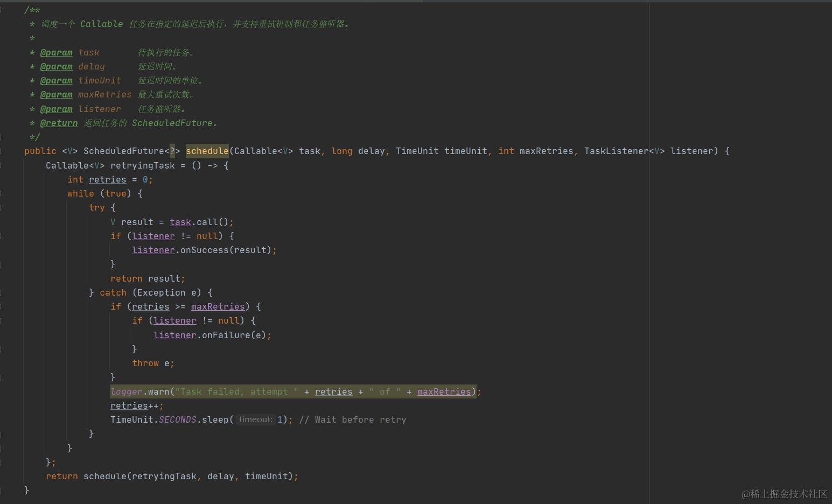Click the Javadoc description line mentioning Callable
Screen dimensions: 832x504
(x=190, y=24)
